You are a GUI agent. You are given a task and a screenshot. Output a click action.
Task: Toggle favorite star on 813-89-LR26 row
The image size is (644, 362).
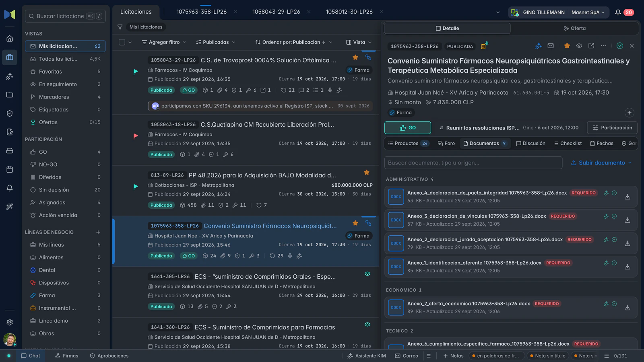click(367, 173)
